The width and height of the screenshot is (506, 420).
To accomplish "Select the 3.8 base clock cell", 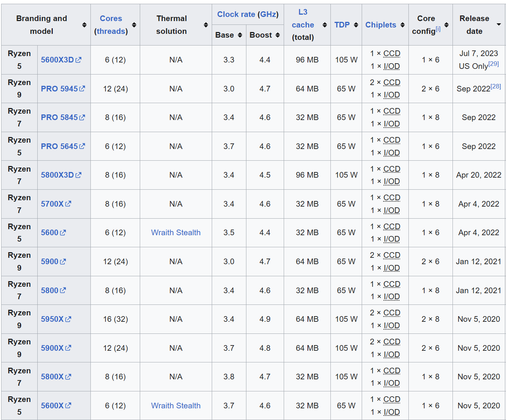I will 229,377.
